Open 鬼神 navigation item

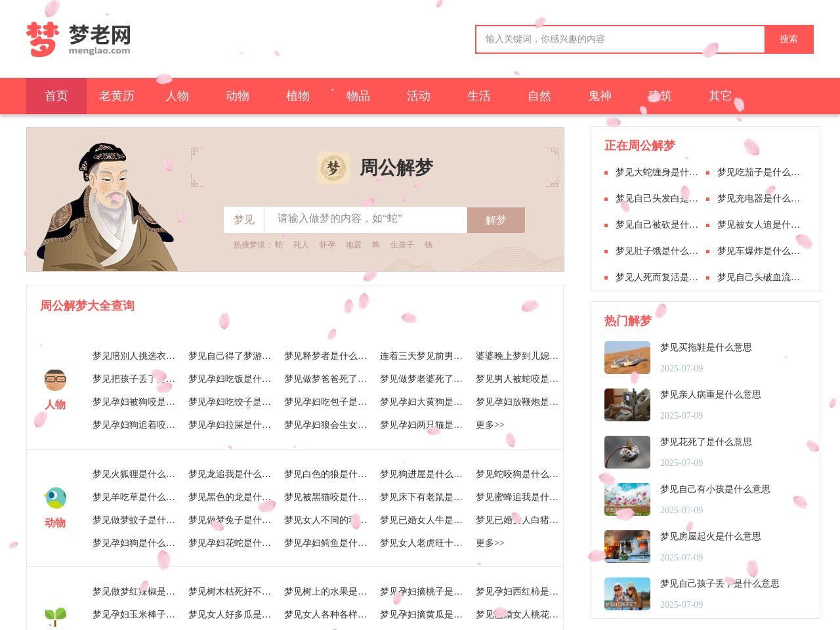click(x=600, y=96)
